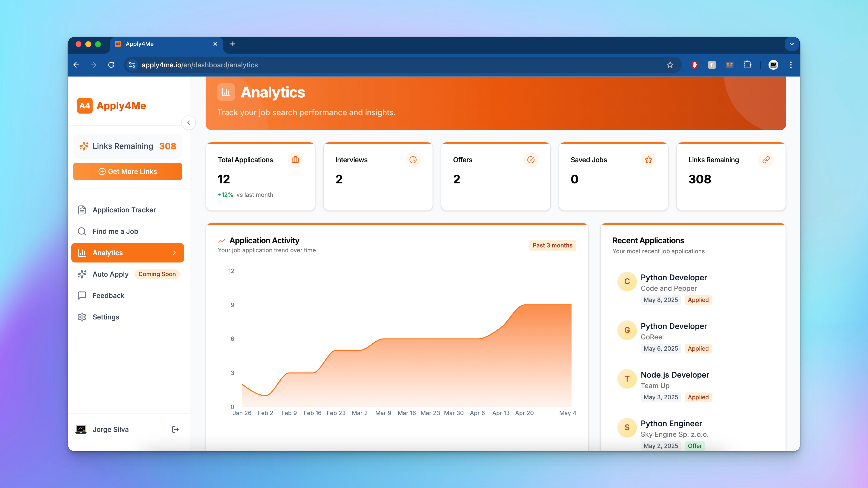Viewport: 868px width, 488px height.
Task: Click the Get More Links button
Action: [x=128, y=171]
